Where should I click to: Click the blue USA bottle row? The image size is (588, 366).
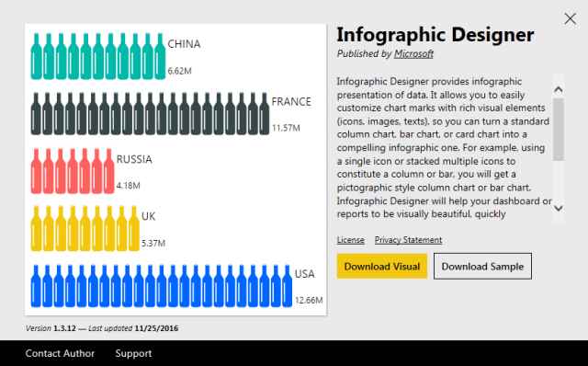(162, 286)
